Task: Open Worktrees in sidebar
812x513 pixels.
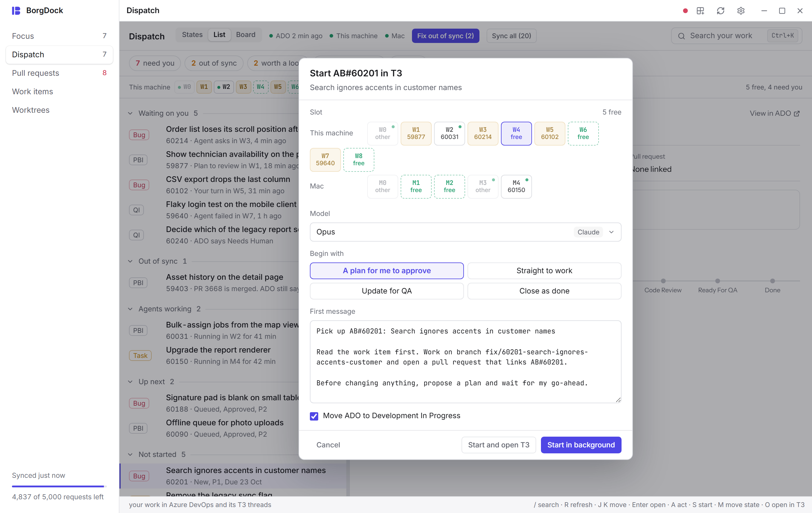Action: (x=59, y=110)
